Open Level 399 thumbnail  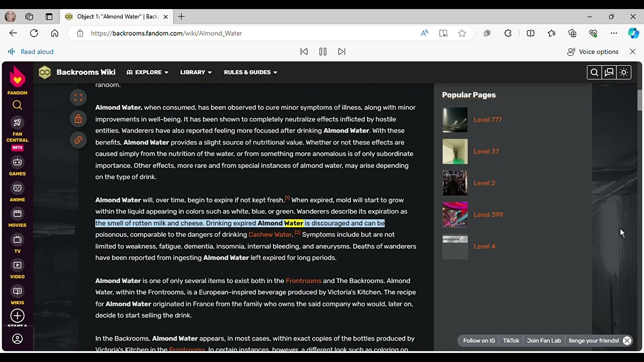[455, 215]
